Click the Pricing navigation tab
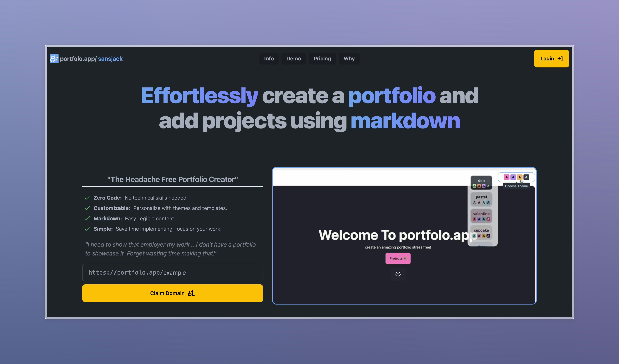 [x=322, y=58]
